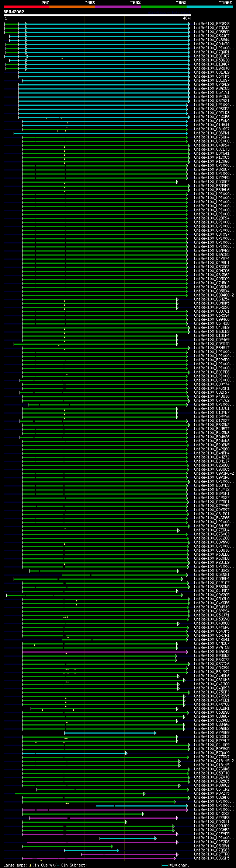Image resolution: width=236 pixels, height=868 pixels.
Task: Select hit UniRef100_A2XXB6
Action: pos(212,117)
